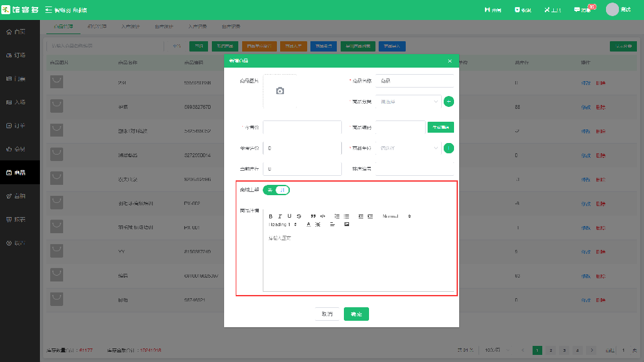This screenshot has width=644, height=362.
Task: Open the product unit dropdown
Action: [408, 148]
